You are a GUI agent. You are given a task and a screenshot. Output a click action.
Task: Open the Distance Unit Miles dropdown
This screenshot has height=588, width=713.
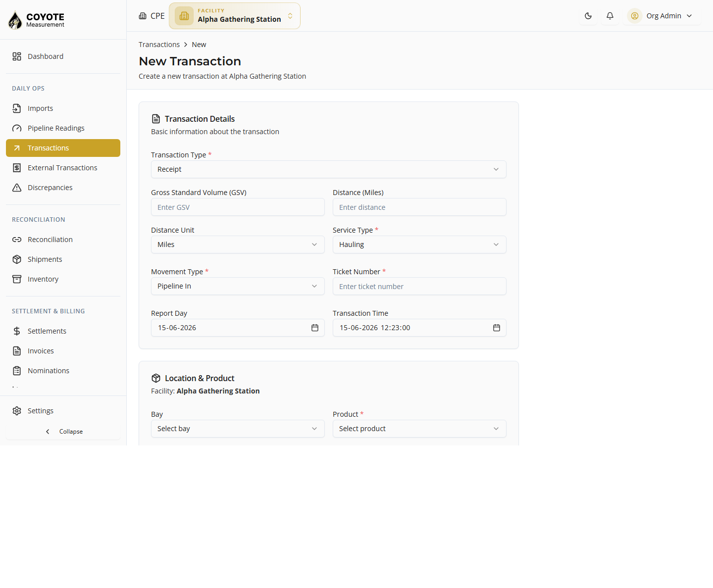coord(238,245)
